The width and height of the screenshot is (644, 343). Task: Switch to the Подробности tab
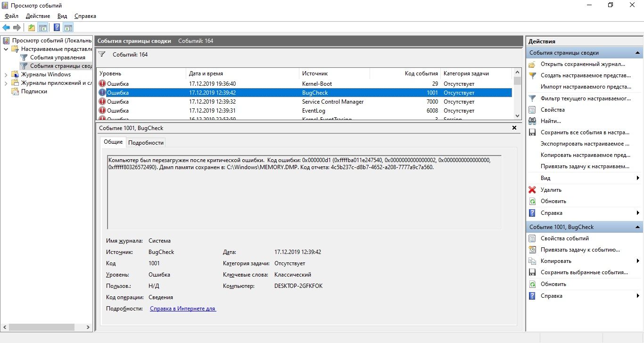146,142
